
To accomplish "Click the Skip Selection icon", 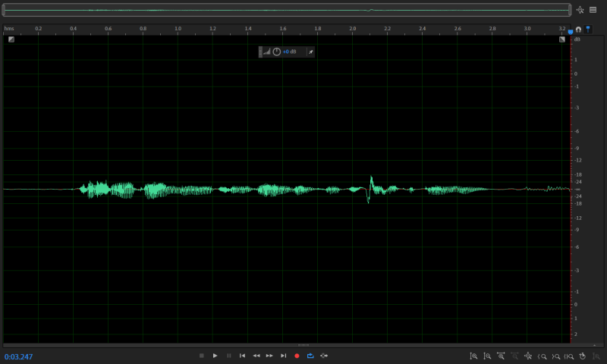I will (324, 356).
